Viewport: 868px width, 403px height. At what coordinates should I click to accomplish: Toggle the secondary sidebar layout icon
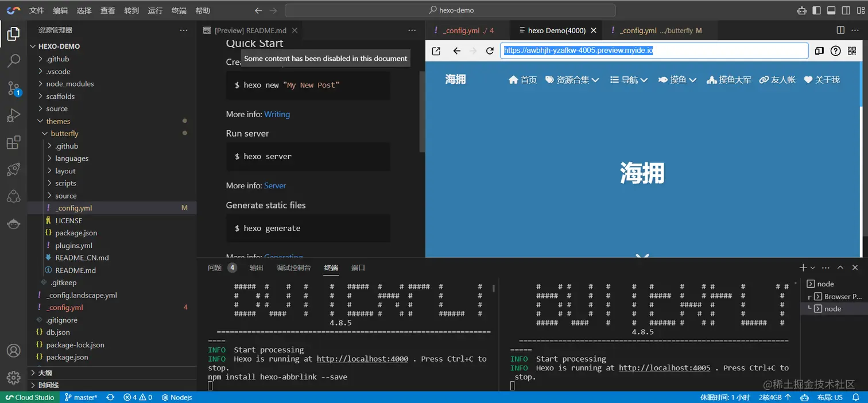(x=846, y=10)
